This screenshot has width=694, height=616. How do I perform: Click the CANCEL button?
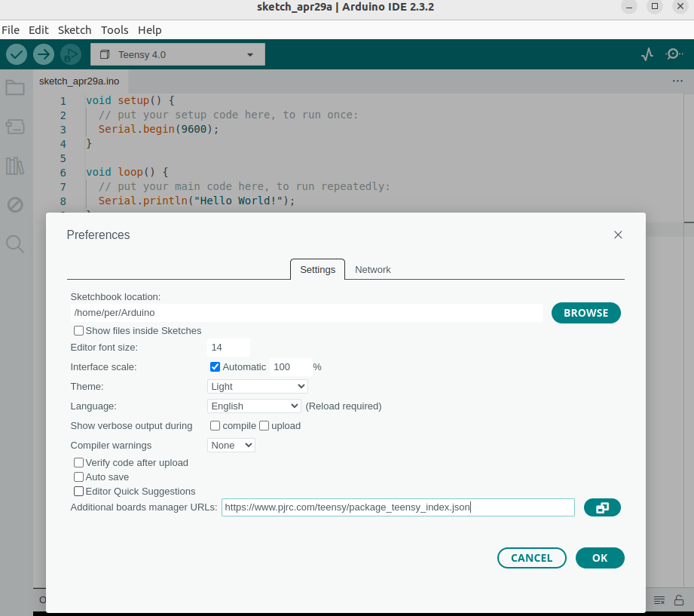531,558
